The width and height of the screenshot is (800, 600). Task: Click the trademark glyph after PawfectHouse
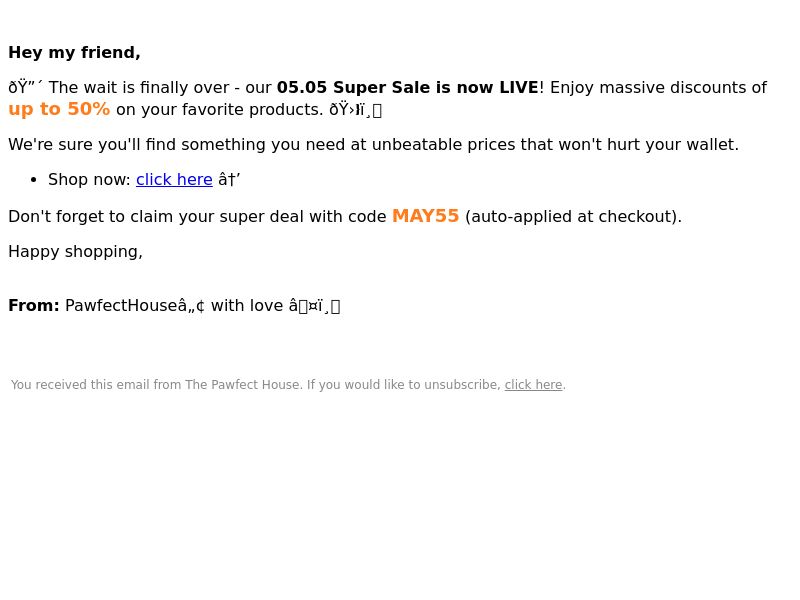click(x=191, y=306)
